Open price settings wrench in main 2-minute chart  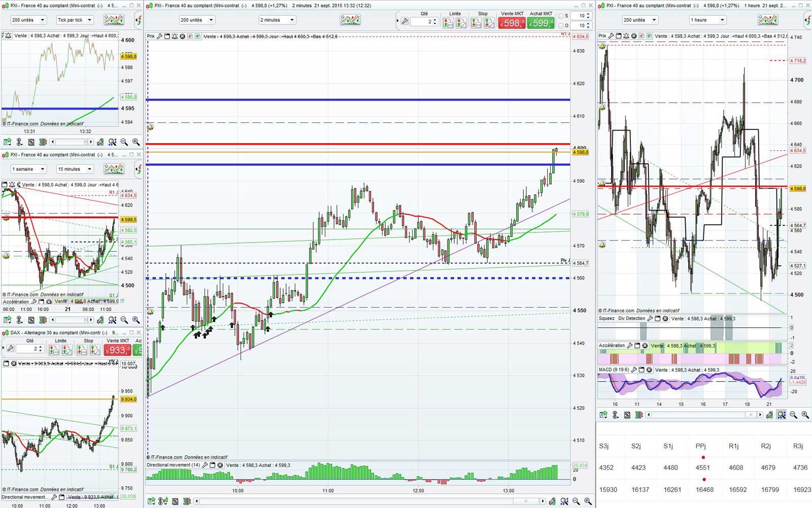(x=159, y=37)
